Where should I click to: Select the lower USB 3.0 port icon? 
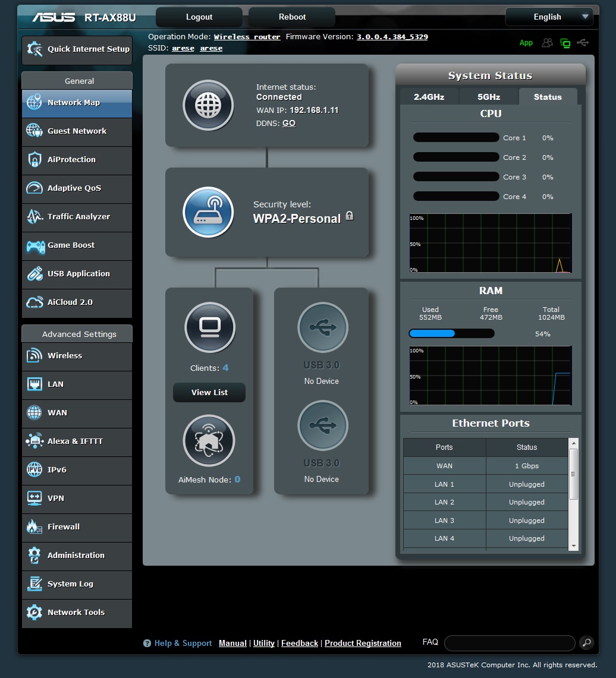(x=323, y=425)
